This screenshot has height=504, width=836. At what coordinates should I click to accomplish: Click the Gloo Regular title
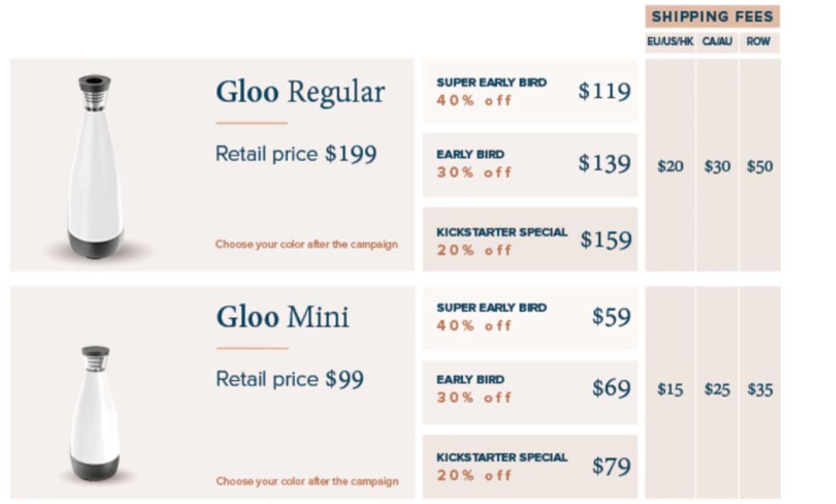(x=300, y=92)
